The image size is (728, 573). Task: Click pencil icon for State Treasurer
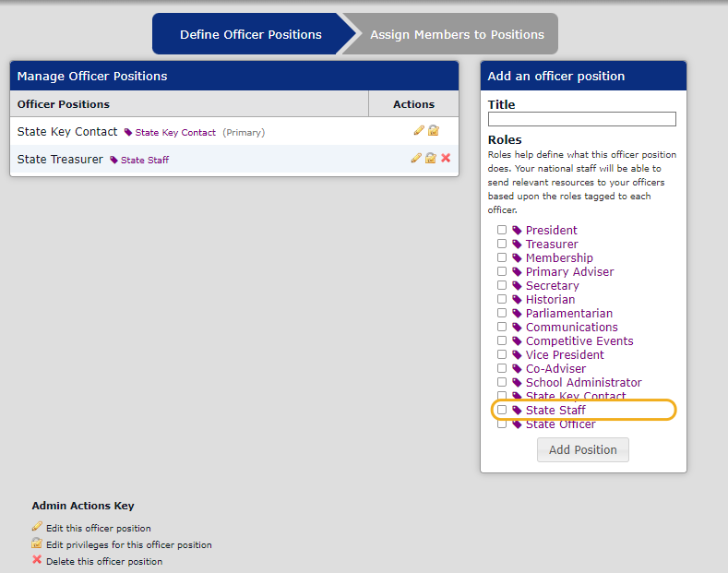coord(416,158)
